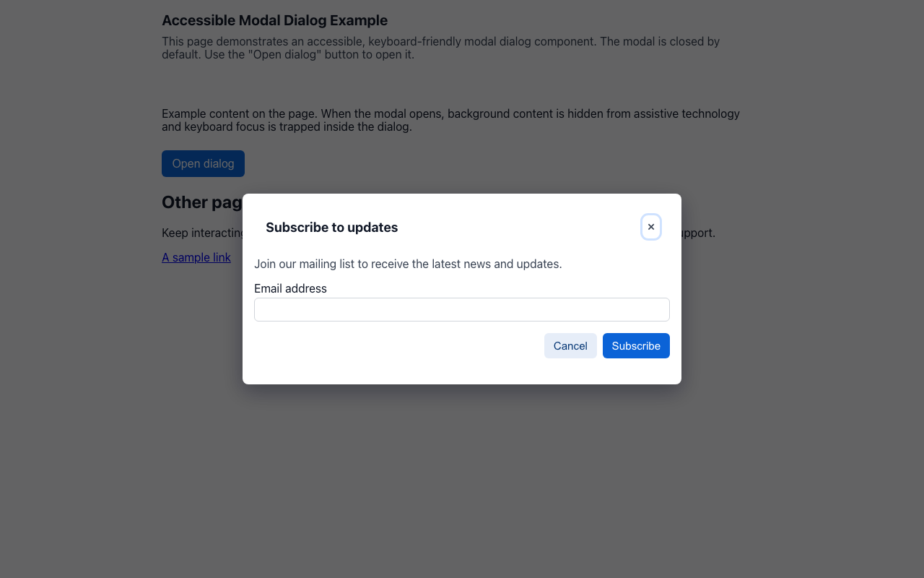Viewport: 924px width, 578px height.
Task: Click the Cancel button in the dialog
Action: pyautogui.click(x=570, y=345)
